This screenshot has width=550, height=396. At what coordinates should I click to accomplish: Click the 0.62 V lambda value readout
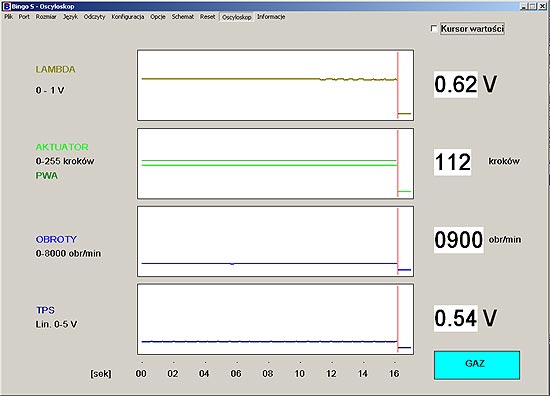click(466, 84)
